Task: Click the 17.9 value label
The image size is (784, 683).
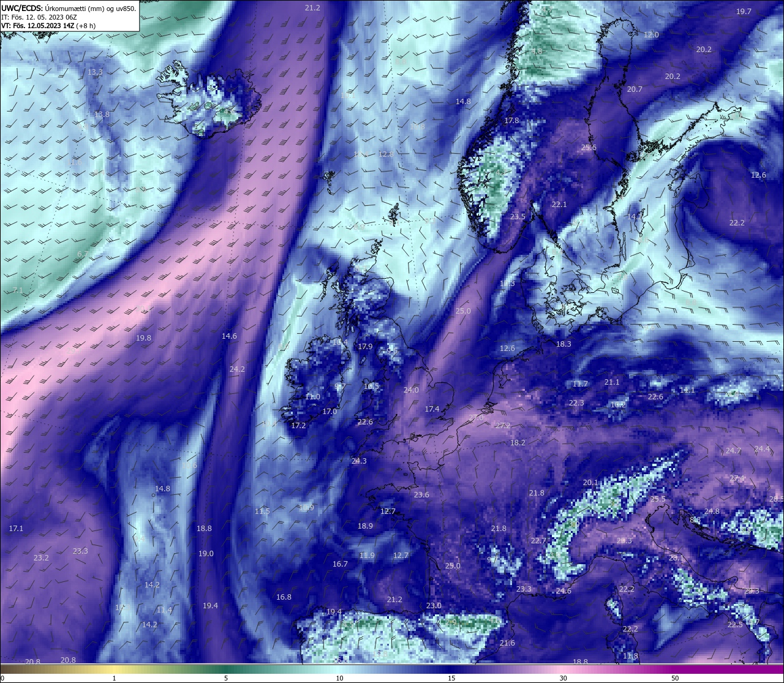Action: point(365,347)
